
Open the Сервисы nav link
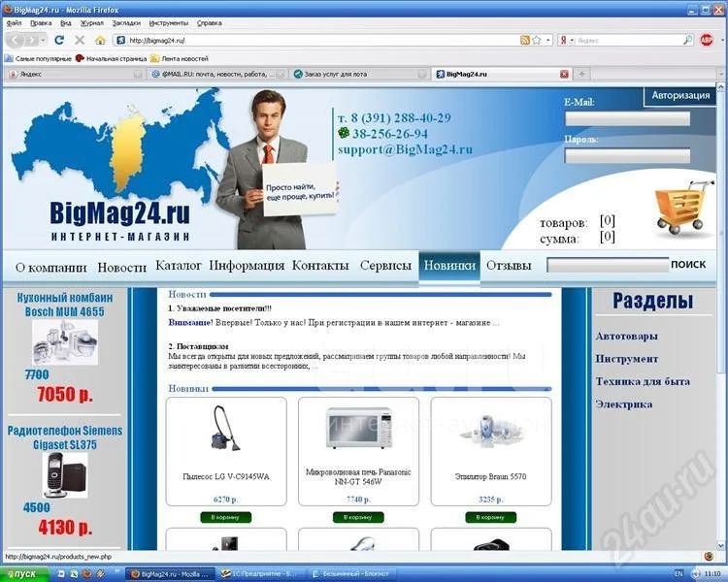tap(385, 266)
